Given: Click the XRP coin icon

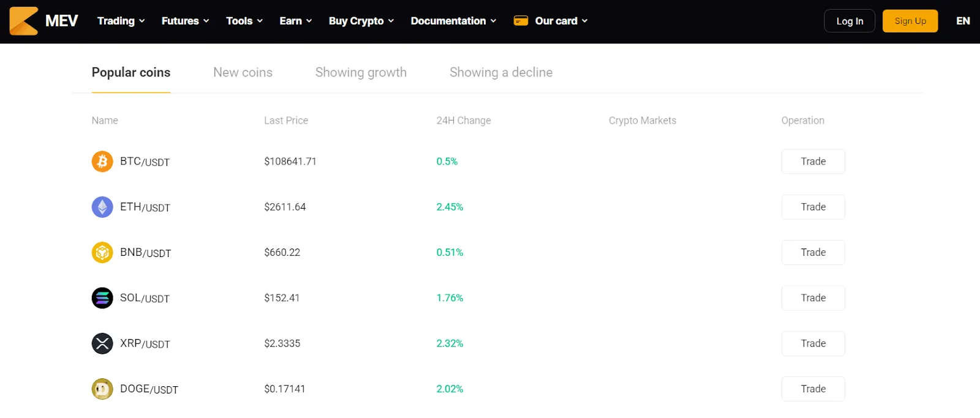Looking at the screenshot, I should pos(102,343).
